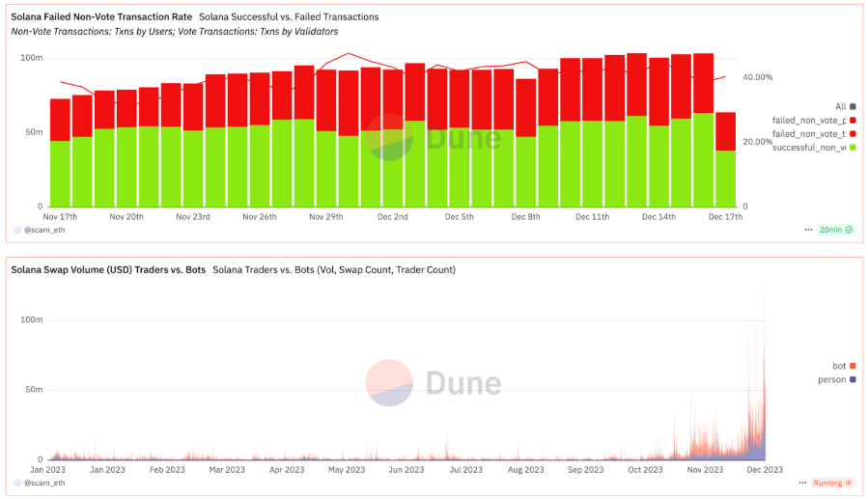Image resolution: width=868 pixels, height=499 pixels.
Task: Click the Nov 17th axis label
Action: [x=60, y=217]
